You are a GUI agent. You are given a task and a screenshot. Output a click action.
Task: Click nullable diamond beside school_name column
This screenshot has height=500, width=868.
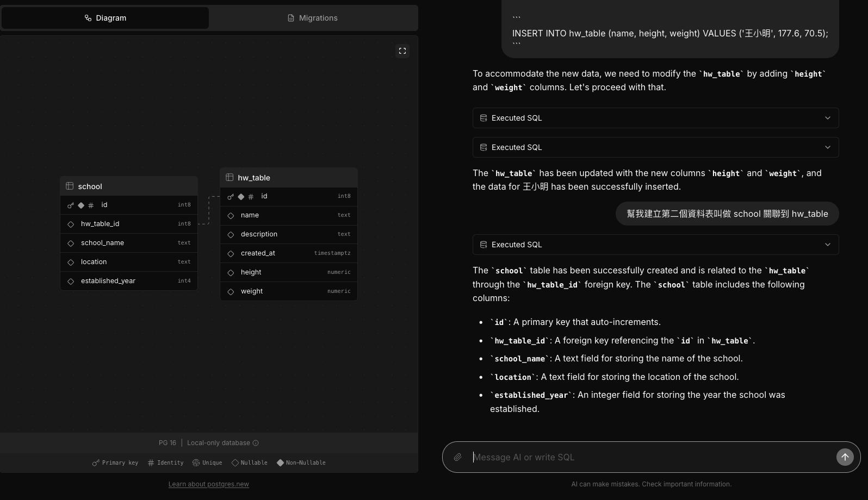[71, 243]
